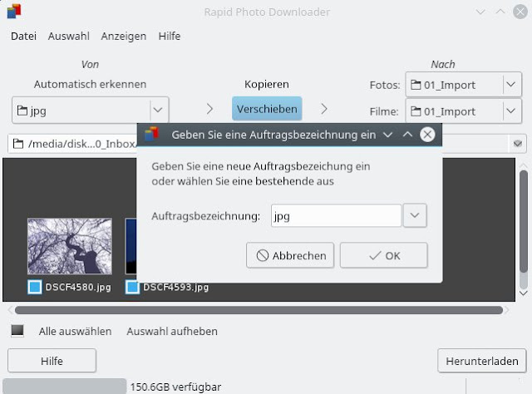532x394 pixels.
Task: Maximize the dialog using up chevron
Action: click(407, 135)
